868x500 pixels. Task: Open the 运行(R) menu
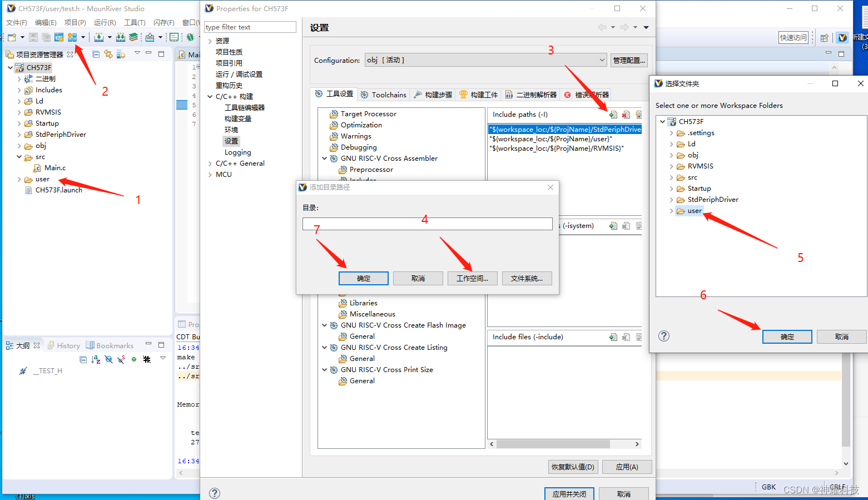click(x=105, y=23)
